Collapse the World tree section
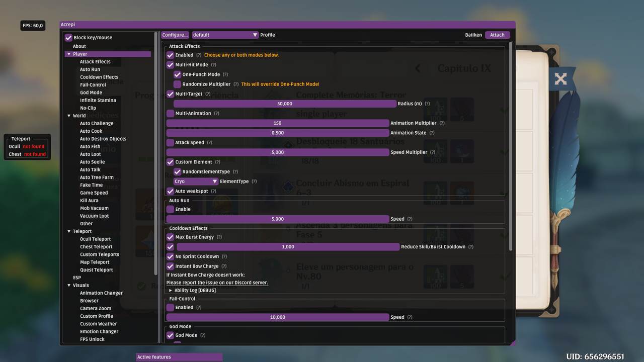Image resolution: width=644 pixels, height=362 pixels. (x=68, y=116)
